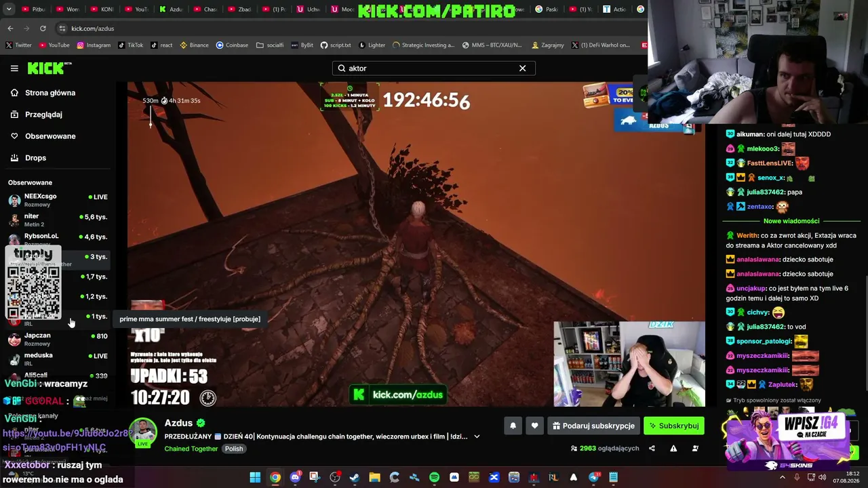Click the browser back arrow
Screen dimensions: 868x488
click(10, 28)
